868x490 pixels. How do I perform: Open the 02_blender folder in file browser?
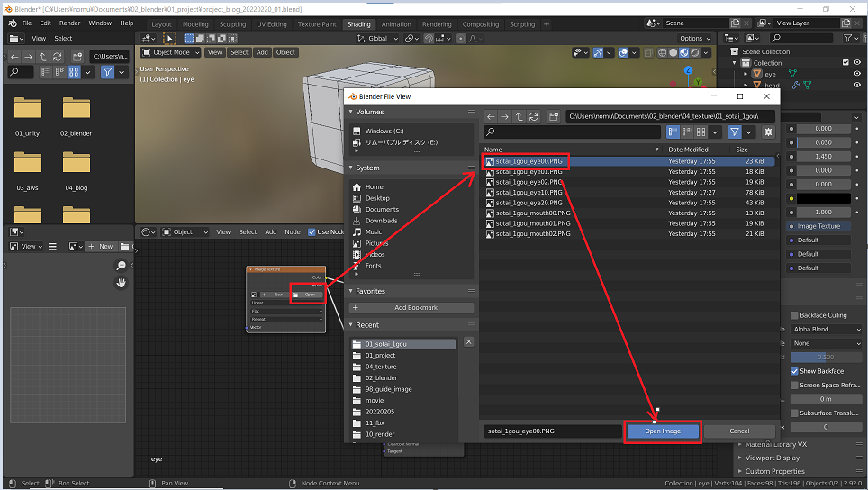pyautogui.click(x=77, y=115)
